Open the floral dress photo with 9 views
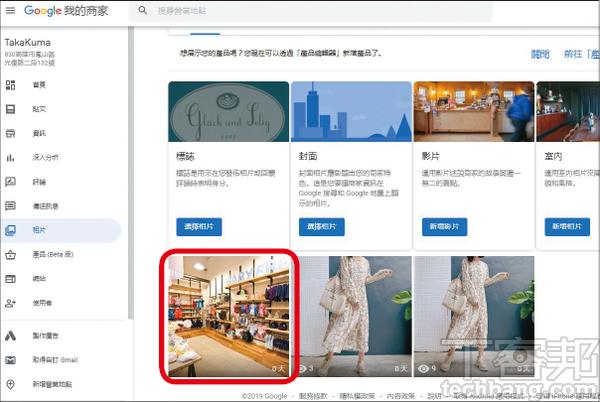 point(474,316)
